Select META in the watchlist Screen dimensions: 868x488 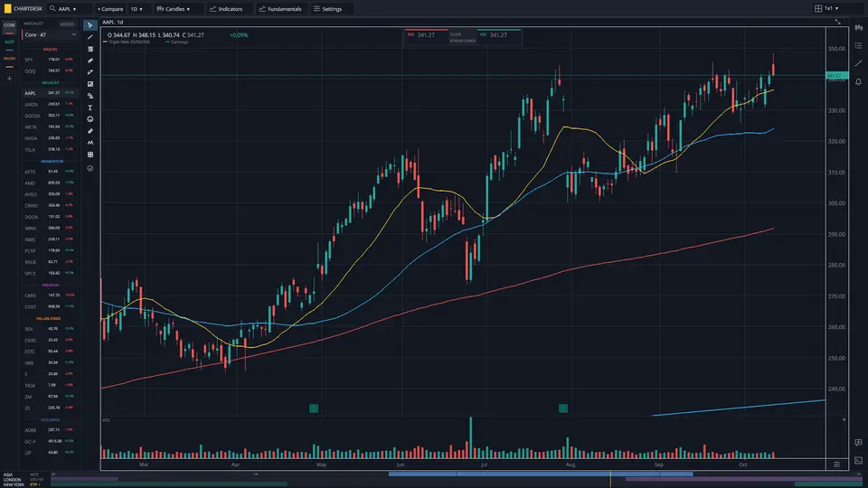click(49, 127)
